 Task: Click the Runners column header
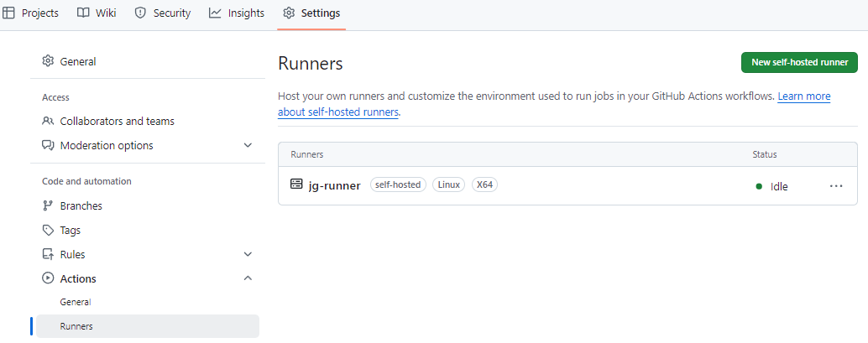pyautogui.click(x=307, y=154)
